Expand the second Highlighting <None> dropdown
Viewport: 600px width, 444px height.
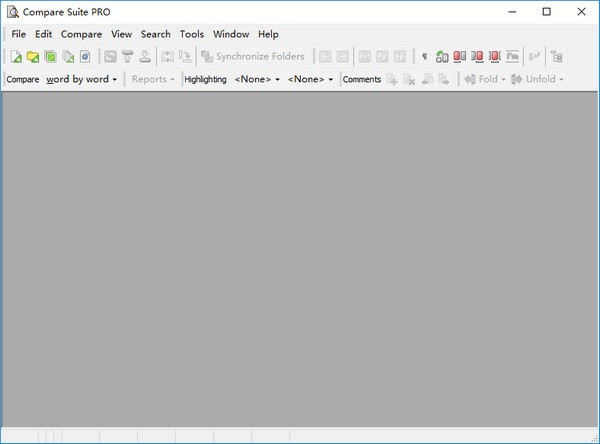coord(310,79)
